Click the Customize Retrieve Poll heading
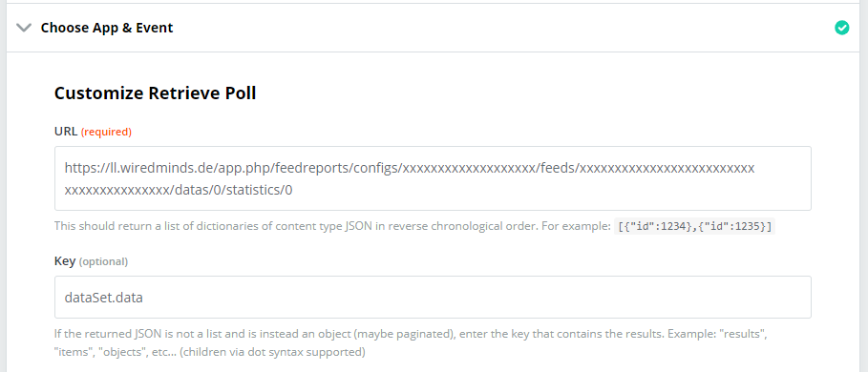 155,93
